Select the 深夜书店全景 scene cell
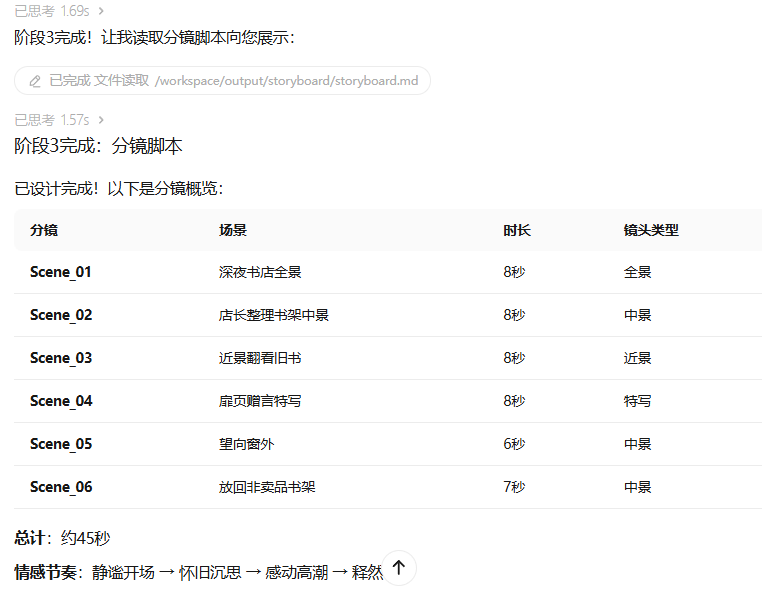The width and height of the screenshot is (762, 595). coord(260,272)
